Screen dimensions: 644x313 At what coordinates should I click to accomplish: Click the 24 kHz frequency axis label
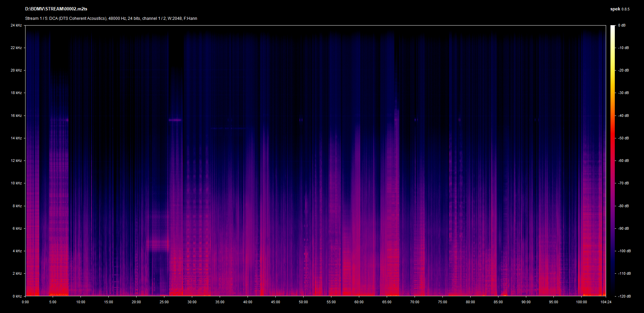coord(16,25)
